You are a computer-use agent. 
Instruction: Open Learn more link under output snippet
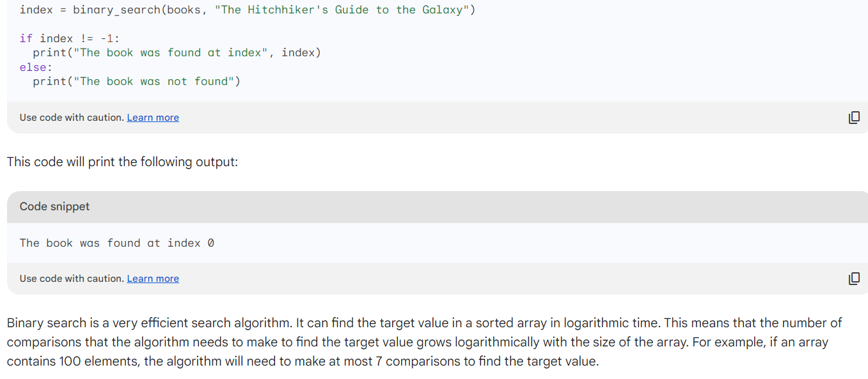[x=153, y=279]
